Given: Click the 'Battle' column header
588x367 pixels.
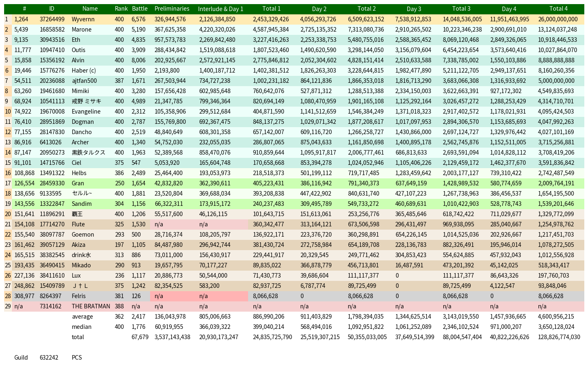Looking at the screenshot, I should pyautogui.click(x=140, y=9).
